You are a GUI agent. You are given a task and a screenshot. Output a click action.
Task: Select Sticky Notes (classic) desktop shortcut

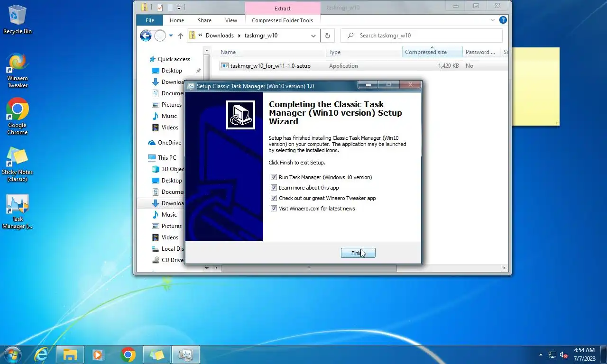coord(17,164)
